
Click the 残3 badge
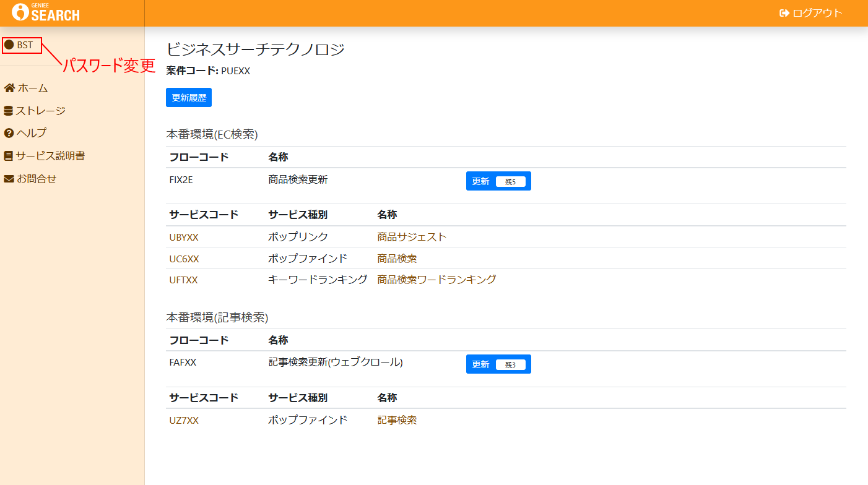click(x=511, y=365)
